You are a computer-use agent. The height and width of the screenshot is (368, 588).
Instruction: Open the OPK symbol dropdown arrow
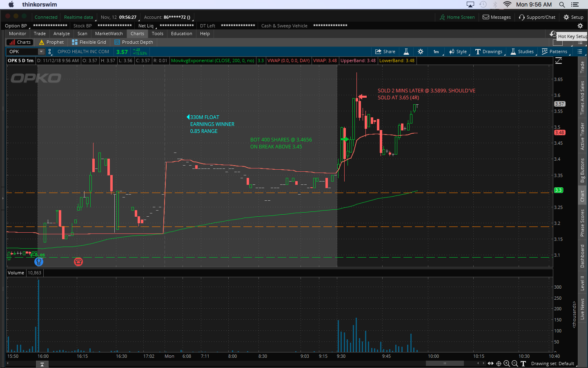click(x=41, y=52)
